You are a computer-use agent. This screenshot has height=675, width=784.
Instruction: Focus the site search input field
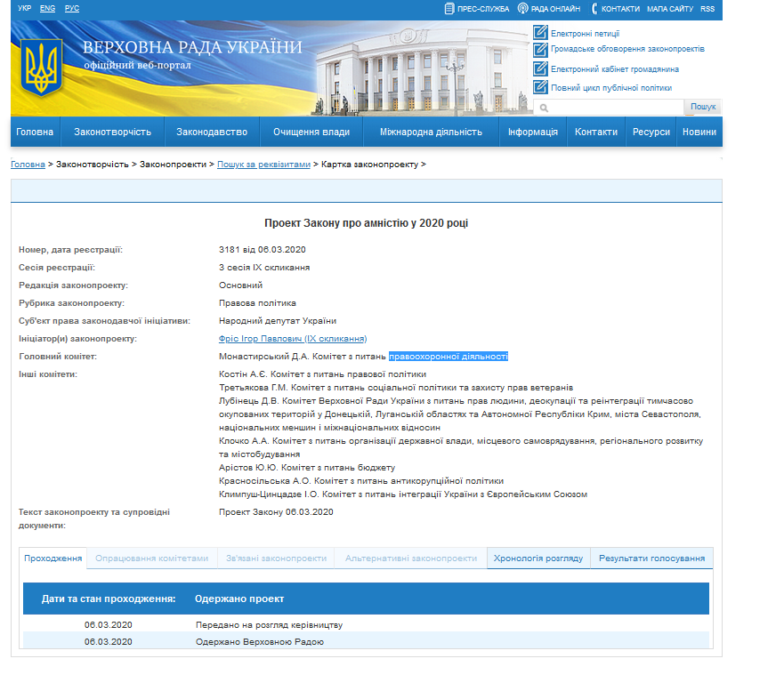tap(614, 107)
